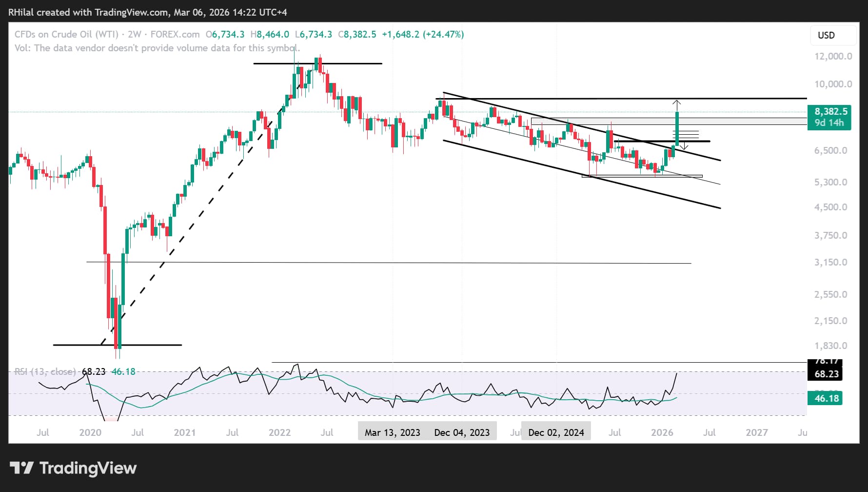Click the 8,382.5 current price label
This screenshot has height=492, width=868.
(x=829, y=111)
